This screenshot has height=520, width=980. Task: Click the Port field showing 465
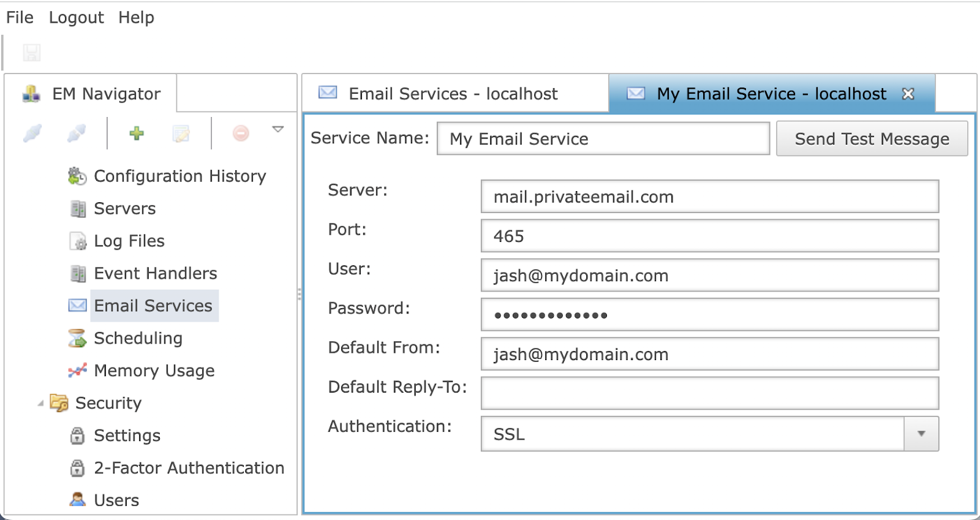click(710, 236)
